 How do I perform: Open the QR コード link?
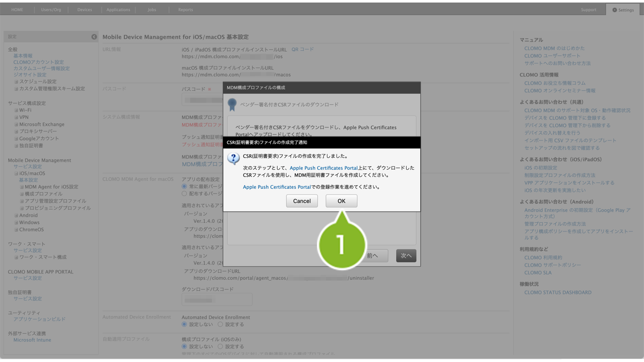[x=302, y=49]
